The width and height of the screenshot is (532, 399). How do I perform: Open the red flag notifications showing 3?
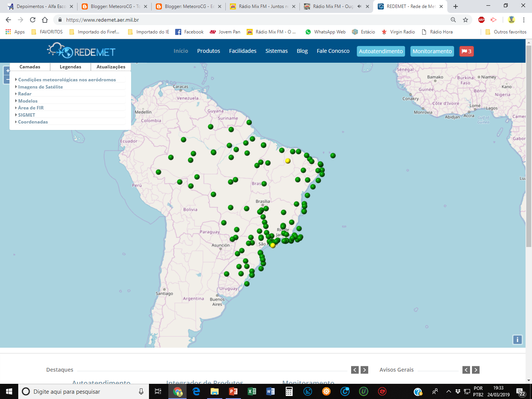coord(466,51)
